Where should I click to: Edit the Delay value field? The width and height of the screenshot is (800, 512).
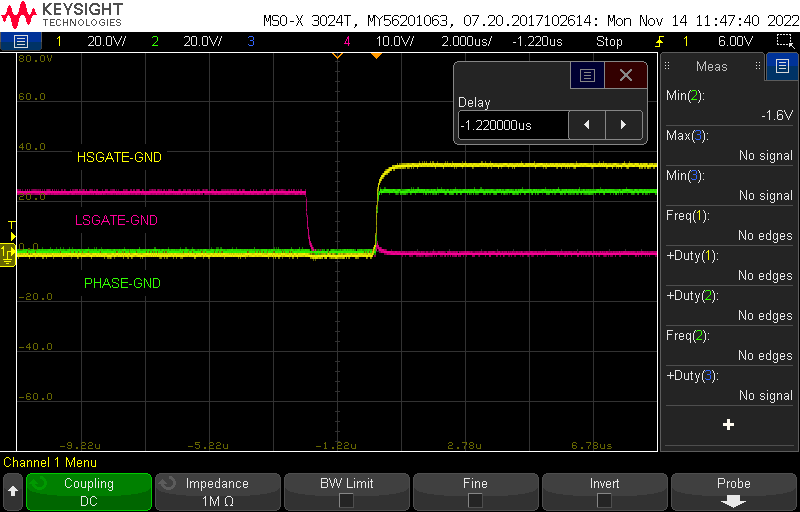pyautogui.click(x=513, y=125)
